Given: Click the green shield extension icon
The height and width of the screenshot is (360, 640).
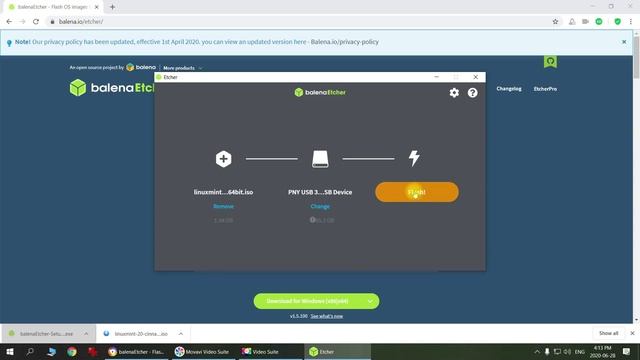Looking at the screenshot, I should (x=617, y=22).
